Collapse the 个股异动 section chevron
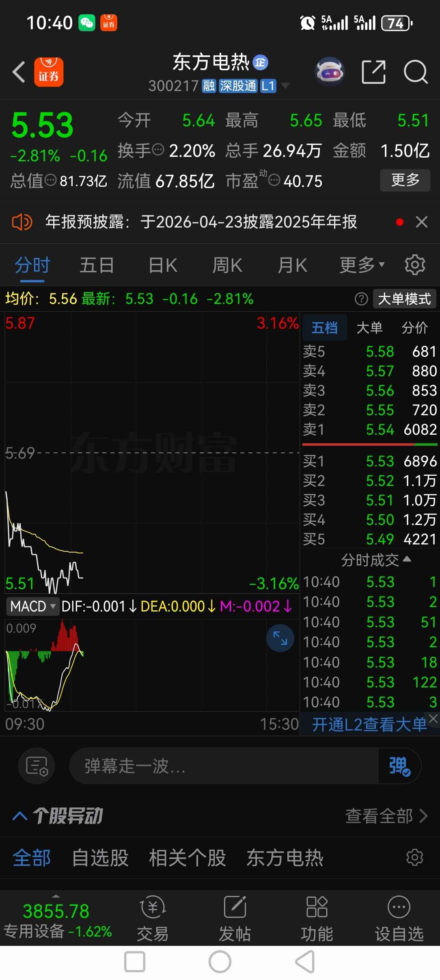 tap(19, 816)
